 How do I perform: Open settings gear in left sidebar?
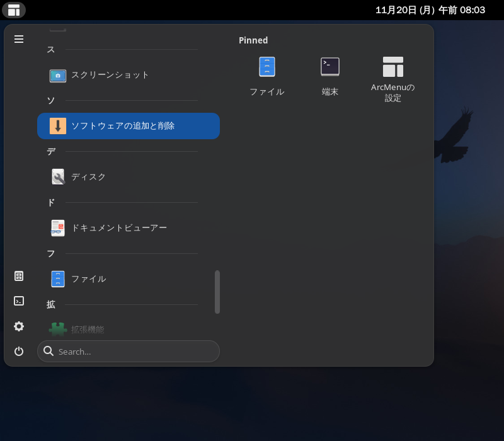tap(19, 326)
